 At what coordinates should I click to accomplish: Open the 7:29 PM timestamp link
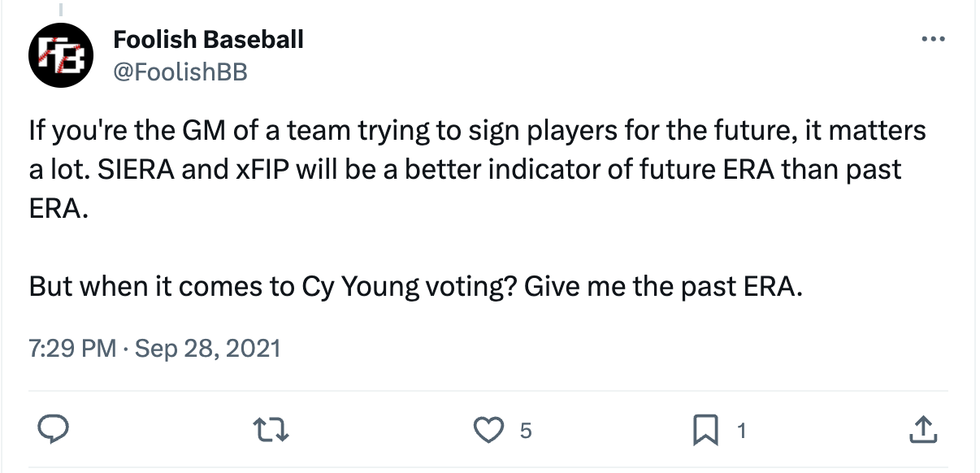pos(72,349)
